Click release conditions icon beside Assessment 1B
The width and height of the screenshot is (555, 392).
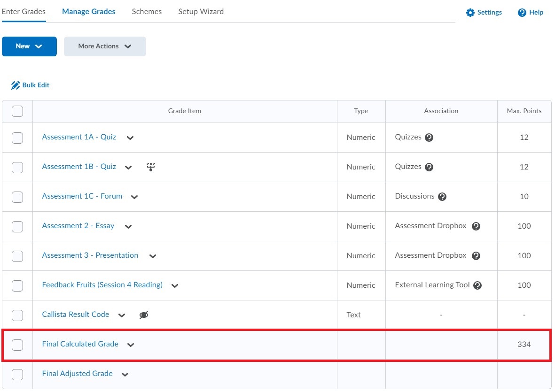coord(150,167)
